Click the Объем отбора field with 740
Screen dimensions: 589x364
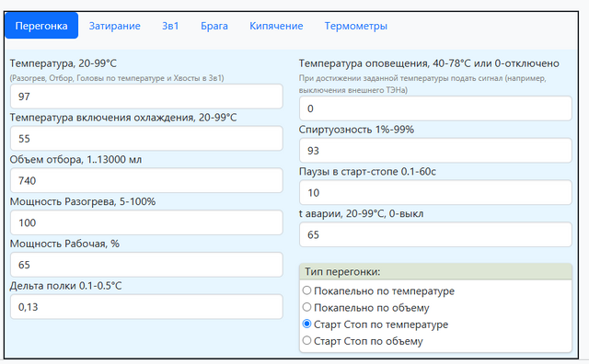click(146, 180)
